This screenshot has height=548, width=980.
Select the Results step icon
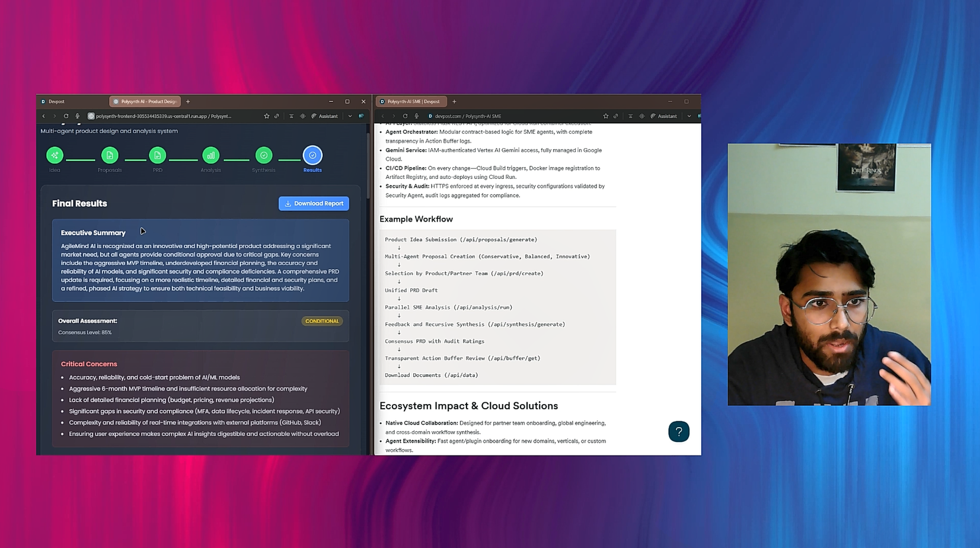[312, 155]
